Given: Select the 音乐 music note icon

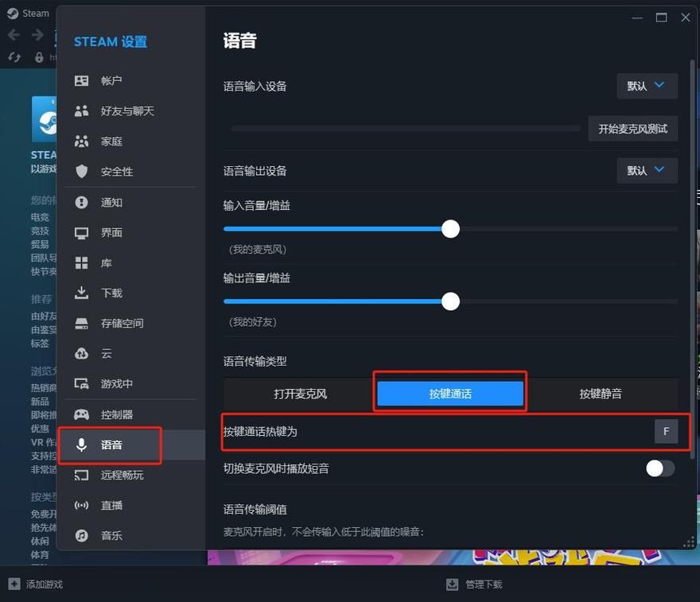Looking at the screenshot, I should click(81, 535).
